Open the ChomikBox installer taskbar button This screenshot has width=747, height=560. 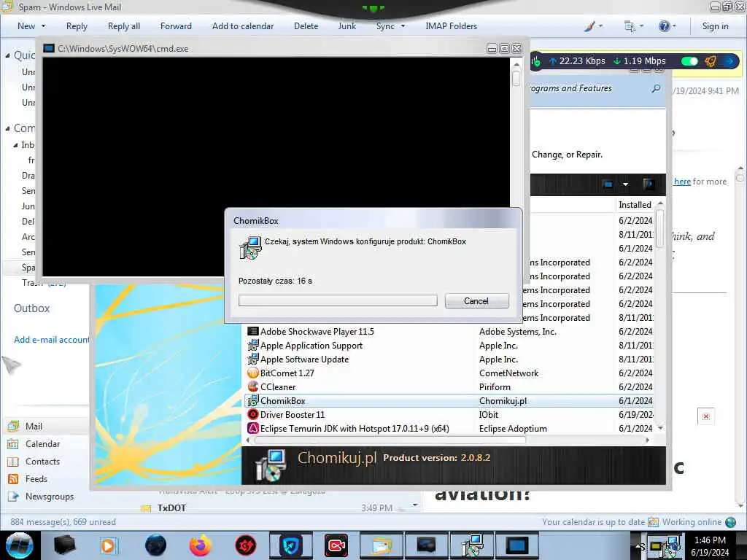[472, 545]
